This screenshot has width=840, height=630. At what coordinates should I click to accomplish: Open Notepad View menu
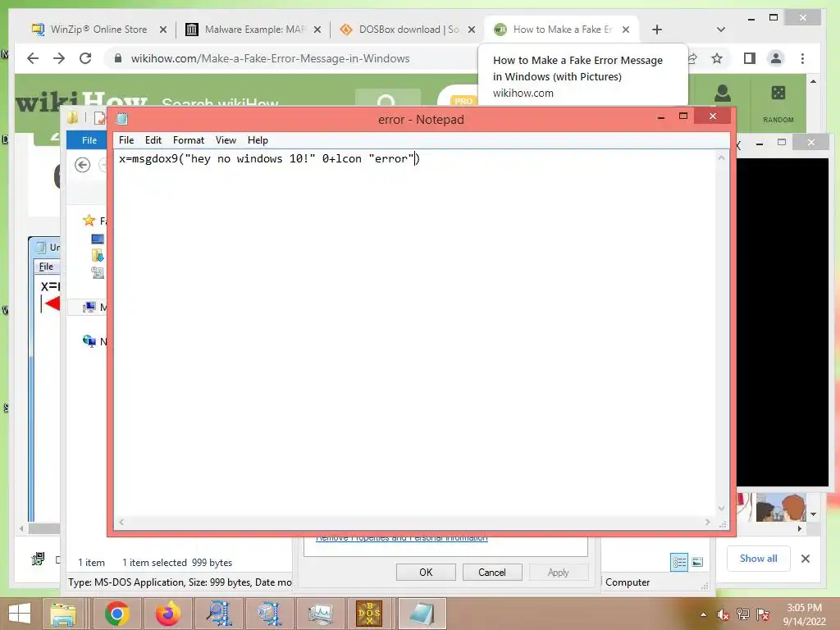point(226,140)
